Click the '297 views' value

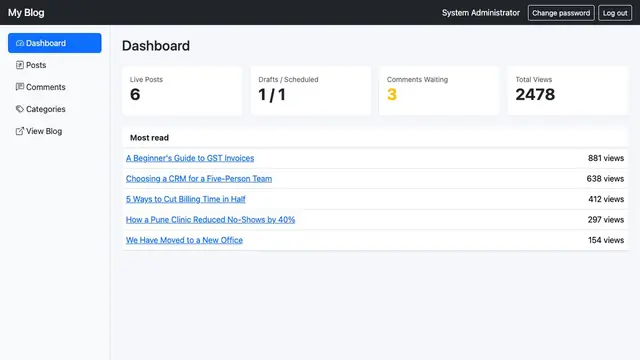pos(606,219)
